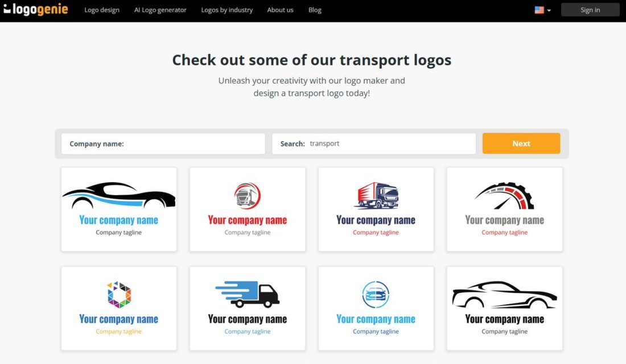This screenshot has height=364, width=626.
Task: Visit the About us page
Action: click(x=280, y=10)
